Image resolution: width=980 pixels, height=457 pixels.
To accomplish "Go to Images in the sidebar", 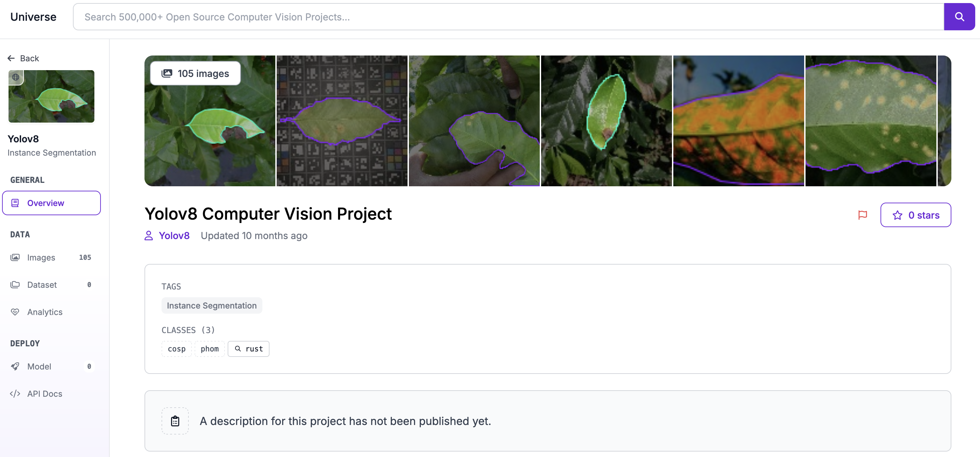I will pyautogui.click(x=41, y=257).
